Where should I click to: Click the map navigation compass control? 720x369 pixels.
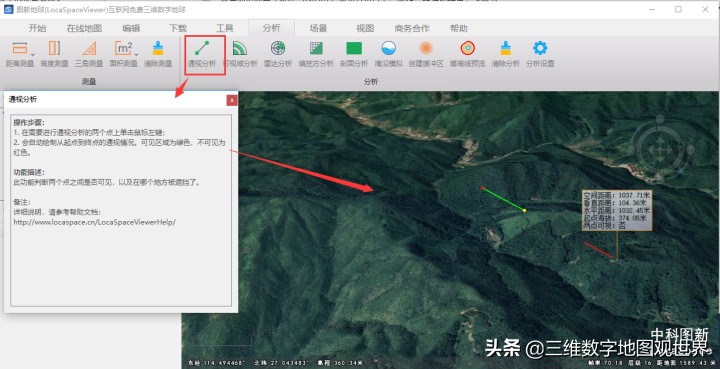(660, 149)
